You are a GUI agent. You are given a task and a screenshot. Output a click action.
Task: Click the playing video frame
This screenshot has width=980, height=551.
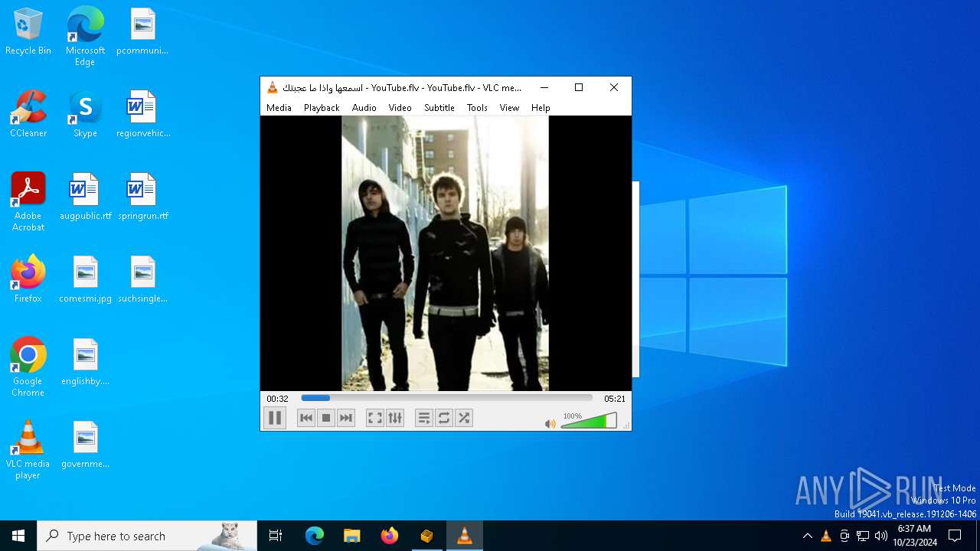click(x=446, y=253)
